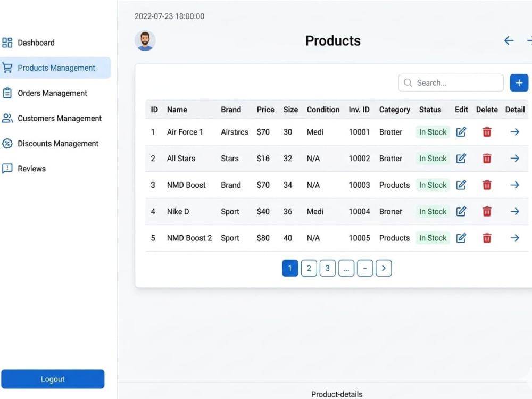The width and height of the screenshot is (532, 399).
Task: Go back with the left arrow
Action: 509,41
